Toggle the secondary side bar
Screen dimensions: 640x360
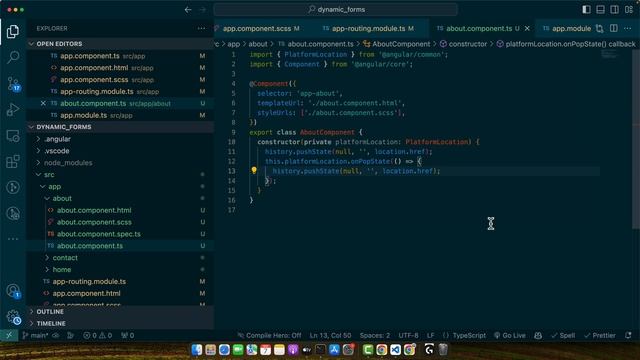[x=614, y=9]
